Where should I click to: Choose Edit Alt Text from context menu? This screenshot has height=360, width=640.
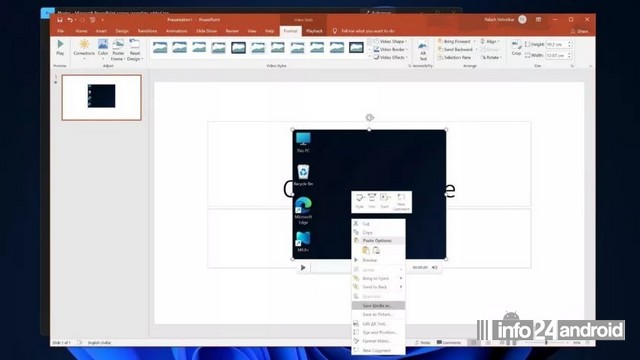378,324
